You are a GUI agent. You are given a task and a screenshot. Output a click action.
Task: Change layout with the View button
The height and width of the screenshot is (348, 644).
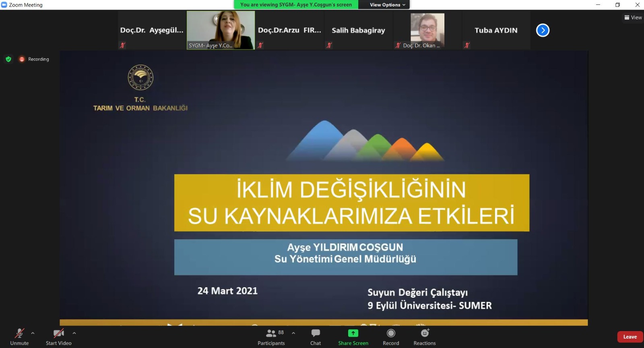(633, 17)
